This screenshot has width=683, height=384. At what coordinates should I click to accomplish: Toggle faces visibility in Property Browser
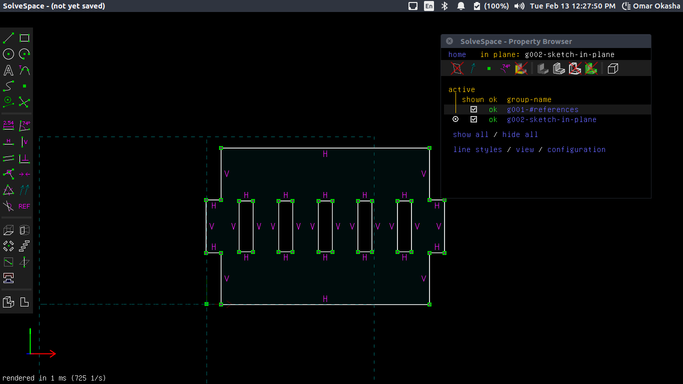[521, 68]
